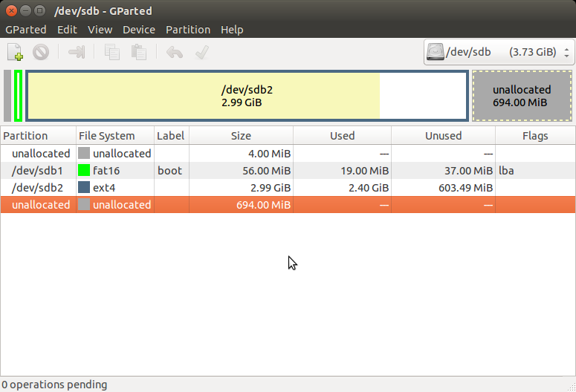
Task: Click the device selector stepper arrows
Action: coord(567,52)
